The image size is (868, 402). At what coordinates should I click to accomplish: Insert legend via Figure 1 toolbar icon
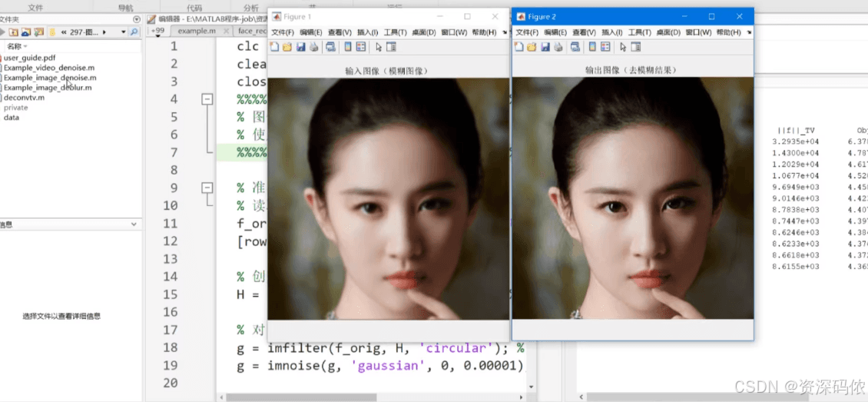pyautogui.click(x=361, y=47)
